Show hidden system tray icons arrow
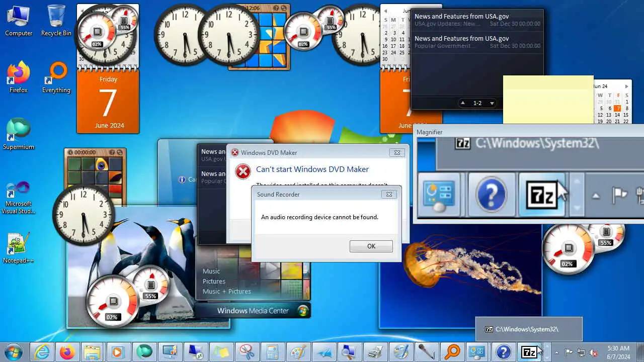The image size is (644, 362). coord(556,352)
